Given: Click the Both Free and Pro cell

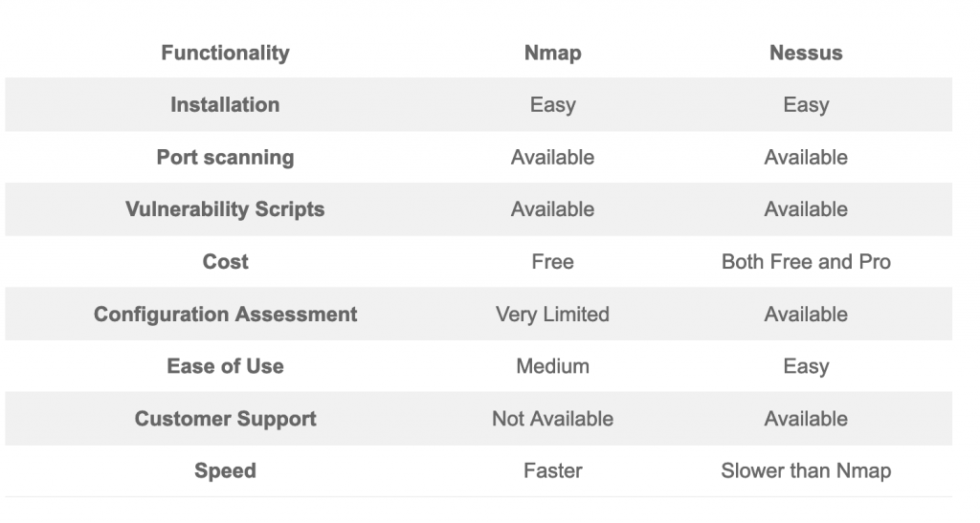Looking at the screenshot, I should (806, 262).
